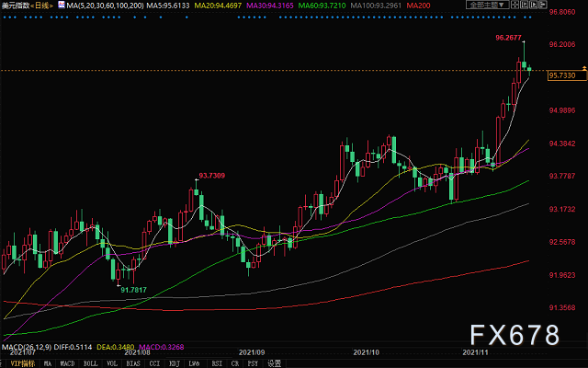588x368 pixels.
Task: Click the 2021/07 date label
Action: point(22,352)
